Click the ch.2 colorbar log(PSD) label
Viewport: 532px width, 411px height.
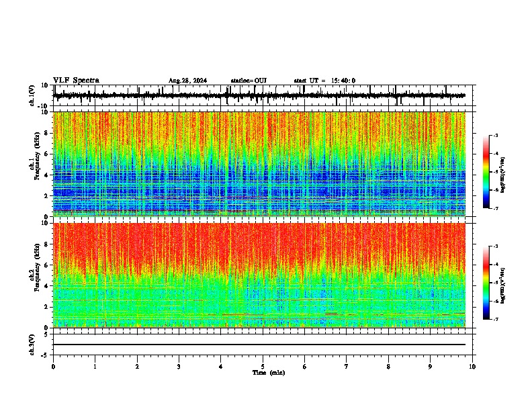tap(503, 285)
